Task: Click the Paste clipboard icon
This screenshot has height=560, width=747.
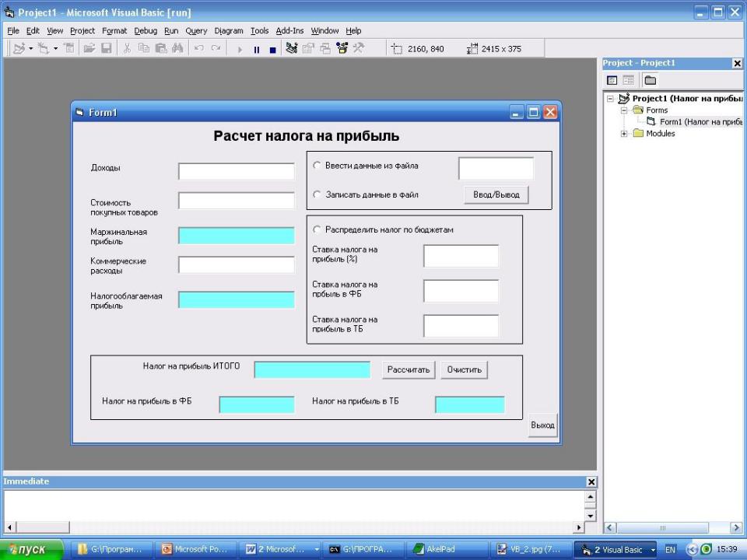Action: coord(161,48)
